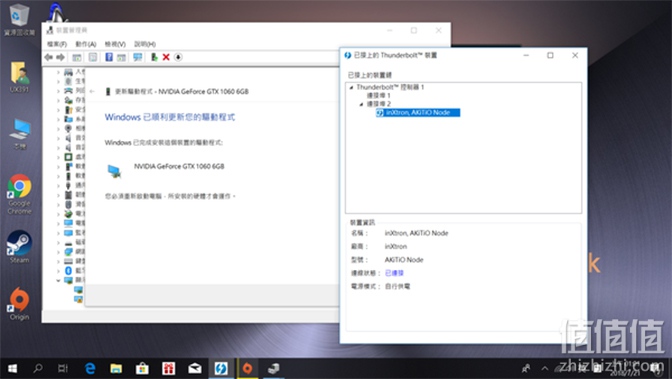Open File Explorer from taskbar
Screen dimensions: 672x379
coord(116,369)
